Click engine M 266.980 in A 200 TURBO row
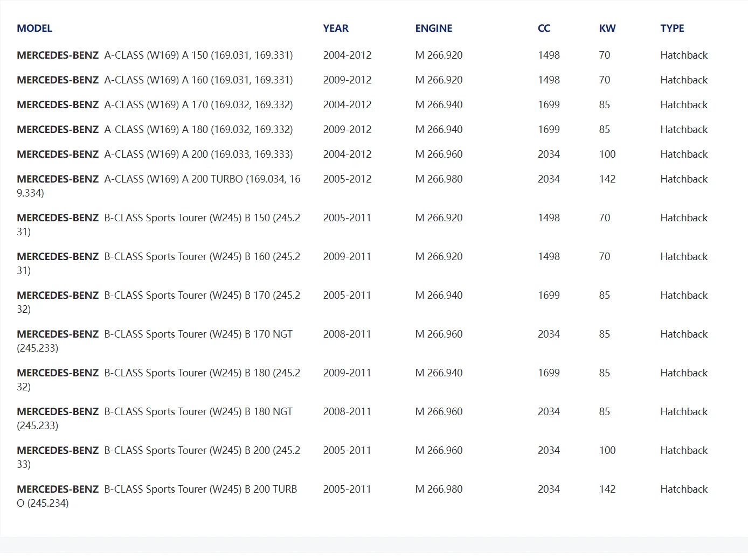The width and height of the screenshot is (748, 560). [439, 179]
